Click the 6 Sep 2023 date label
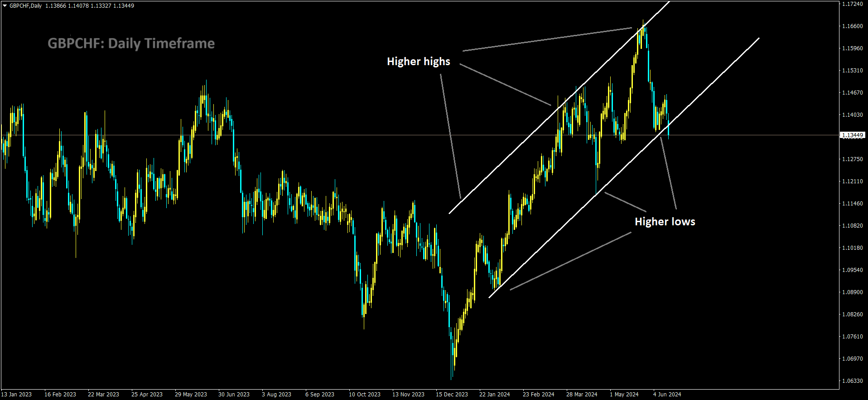This screenshot has height=400, width=868. (x=320, y=395)
